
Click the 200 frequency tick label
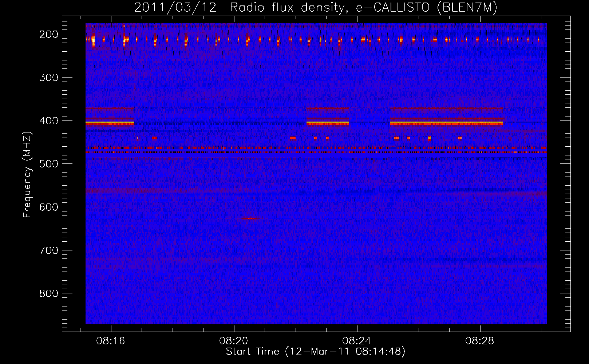(49, 34)
